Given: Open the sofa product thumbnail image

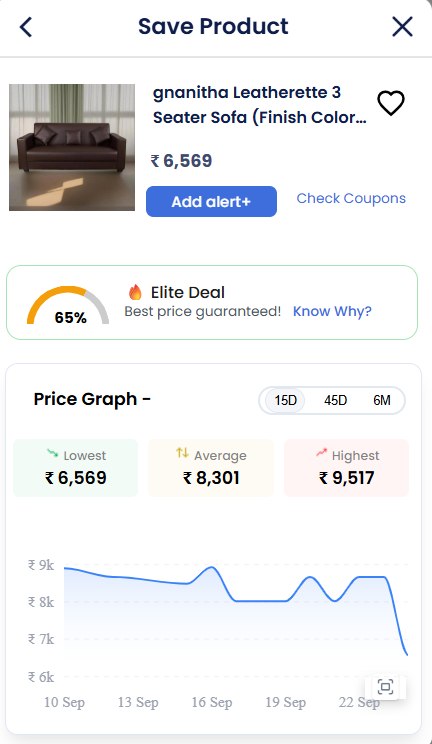Looking at the screenshot, I should coord(72,148).
